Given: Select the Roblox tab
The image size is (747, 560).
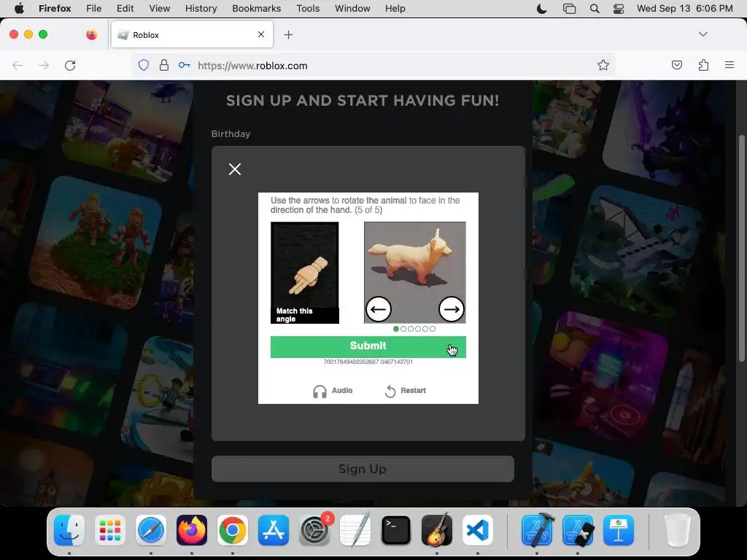Looking at the screenshot, I should coord(192,35).
